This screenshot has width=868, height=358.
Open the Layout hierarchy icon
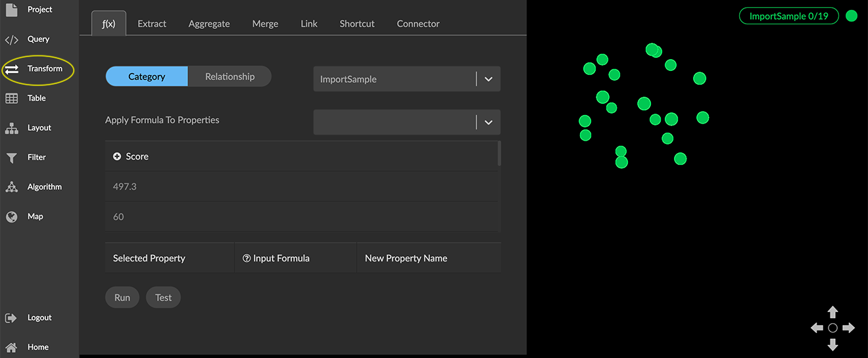pyautogui.click(x=11, y=128)
